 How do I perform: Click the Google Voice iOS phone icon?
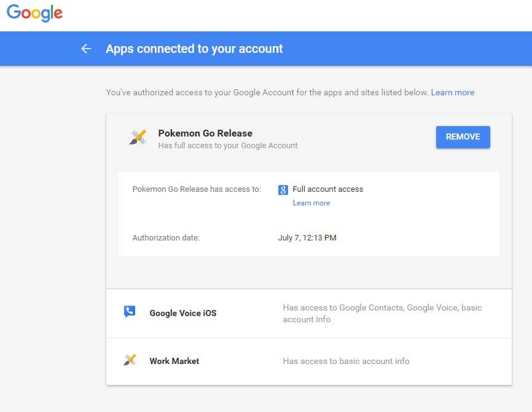130,312
